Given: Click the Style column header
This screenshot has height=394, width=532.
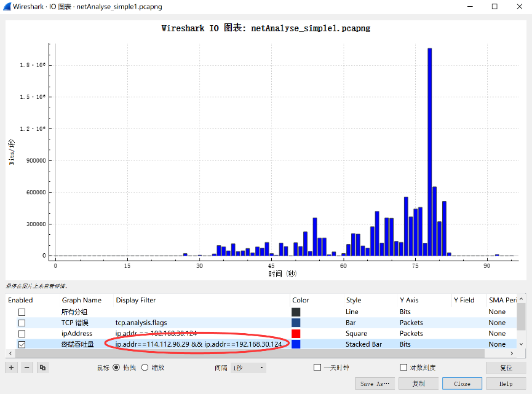Looking at the screenshot, I should pos(354,300).
